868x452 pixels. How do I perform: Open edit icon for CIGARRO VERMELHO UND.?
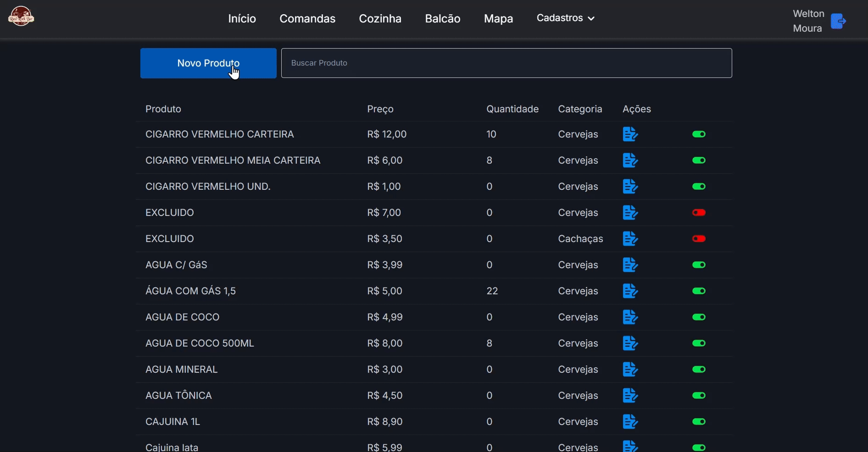coord(630,187)
